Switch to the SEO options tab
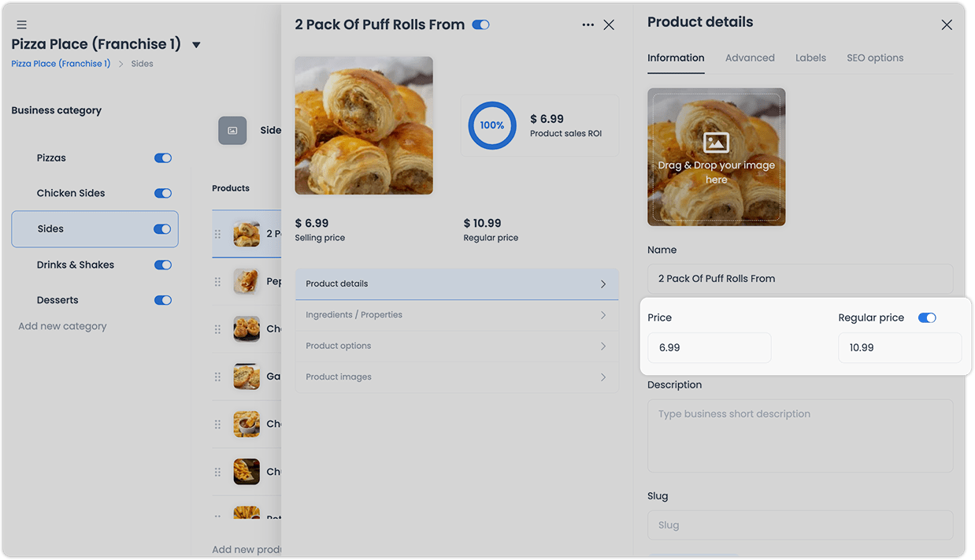975x560 pixels. point(875,58)
